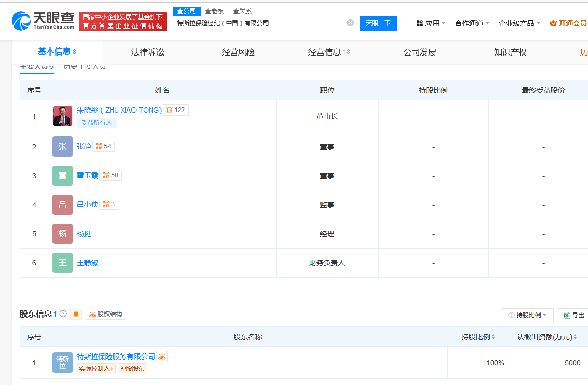Image resolution: width=588 pixels, height=385 pixels.
Task: Open 王静淑 profile link
Action: click(x=87, y=263)
